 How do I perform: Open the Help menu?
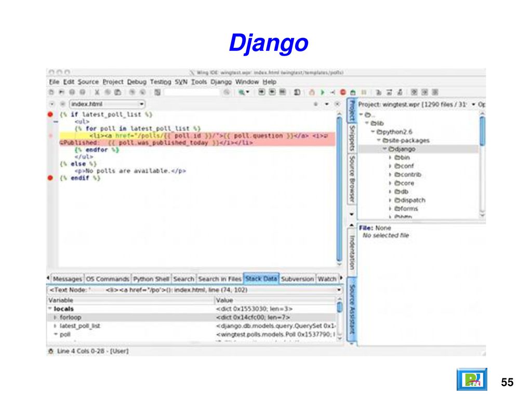pyautogui.click(x=270, y=82)
